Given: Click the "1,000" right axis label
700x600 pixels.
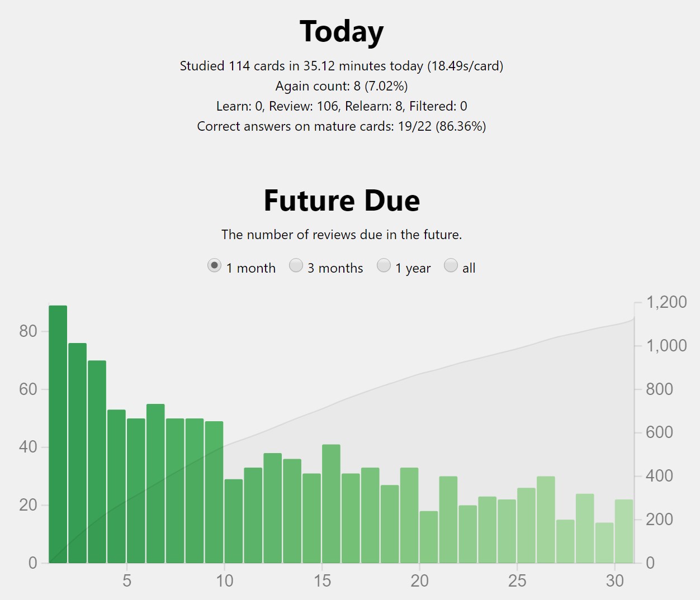Looking at the screenshot, I should pyautogui.click(x=666, y=346).
